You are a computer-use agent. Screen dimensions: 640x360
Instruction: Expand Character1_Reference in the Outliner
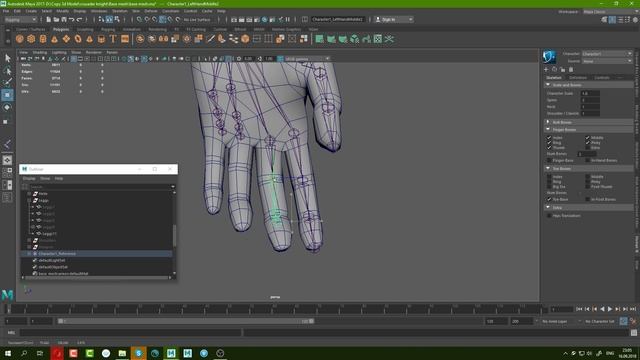point(29,254)
